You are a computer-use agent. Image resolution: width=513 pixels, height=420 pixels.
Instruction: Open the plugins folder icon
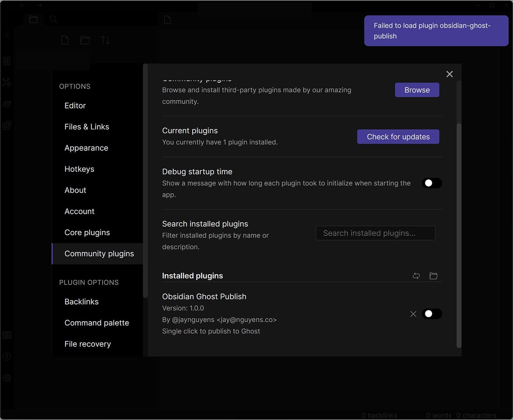tap(433, 276)
